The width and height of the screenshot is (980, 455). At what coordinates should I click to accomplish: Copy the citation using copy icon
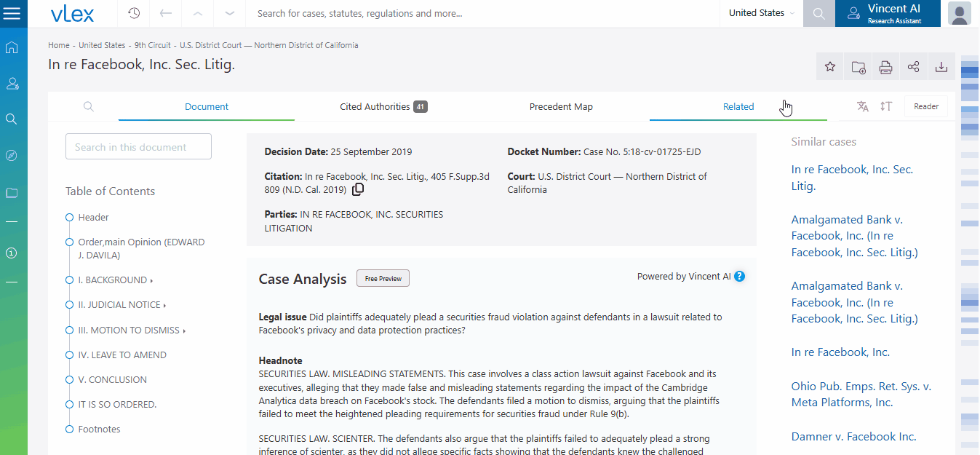click(358, 190)
